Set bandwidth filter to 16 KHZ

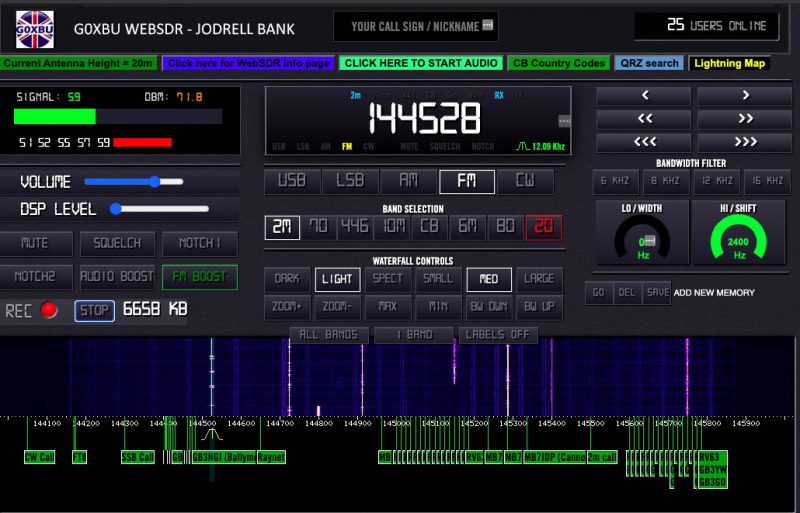[x=767, y=181]
